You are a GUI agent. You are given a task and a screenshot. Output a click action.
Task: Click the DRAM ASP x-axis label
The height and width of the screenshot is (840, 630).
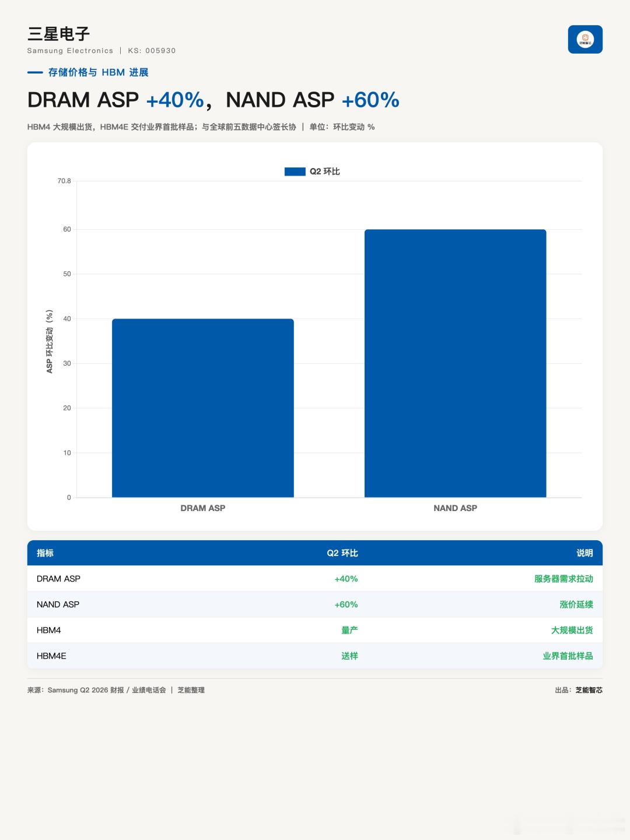(x=203, y=508)
